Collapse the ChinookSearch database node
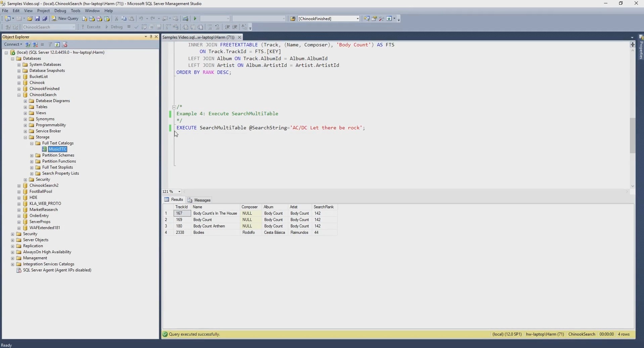Image resolution: width=644 pixels, height=348 pixels. pos(19,95)
